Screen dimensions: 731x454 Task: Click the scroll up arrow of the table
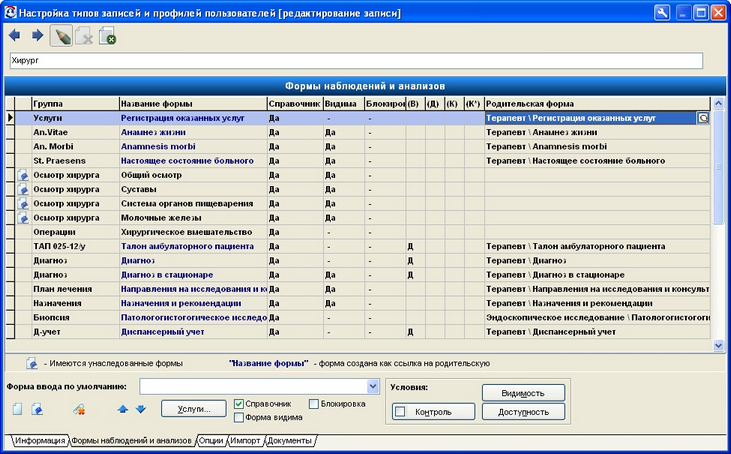coord(718,103)
